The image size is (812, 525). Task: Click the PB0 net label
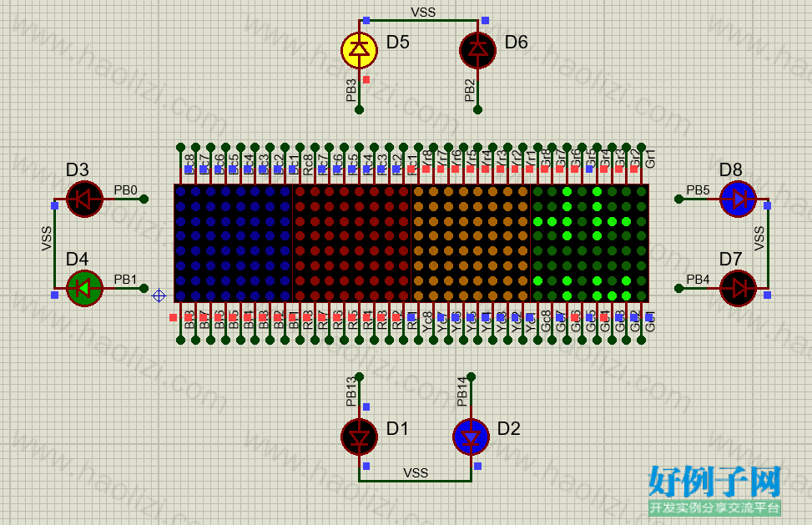click(125, 190)
